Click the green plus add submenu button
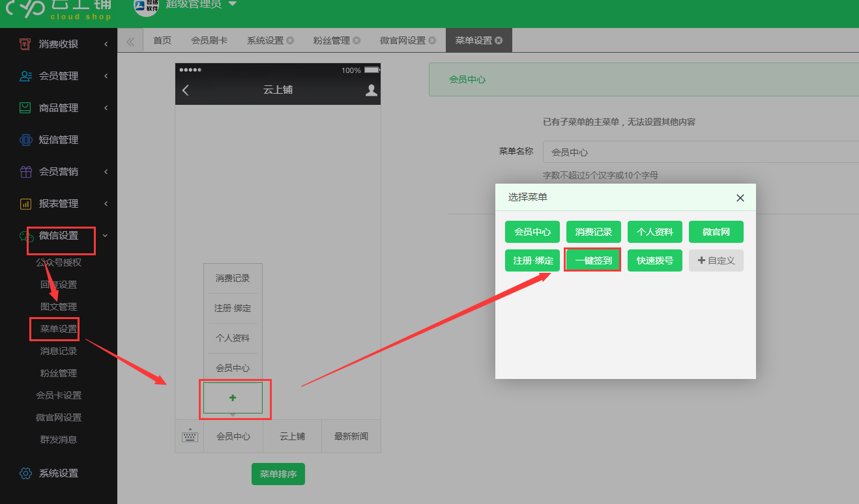This screenshot has height=504, width=859. 233,398
